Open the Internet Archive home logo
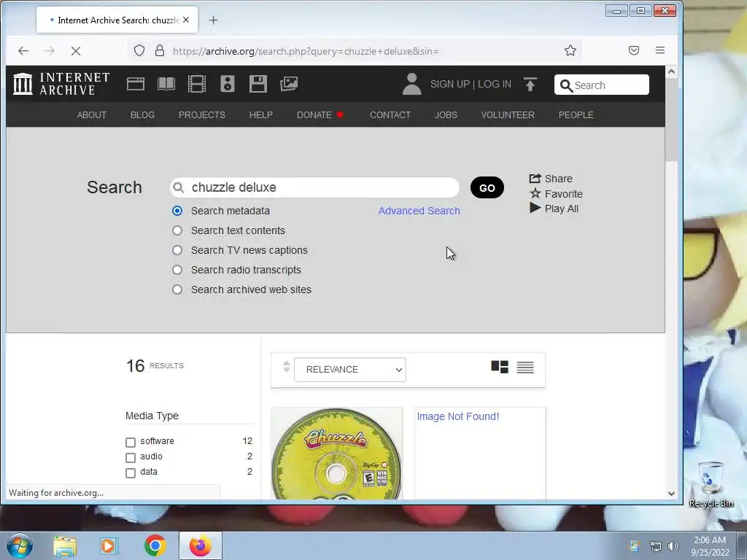 tap(61, 84)
